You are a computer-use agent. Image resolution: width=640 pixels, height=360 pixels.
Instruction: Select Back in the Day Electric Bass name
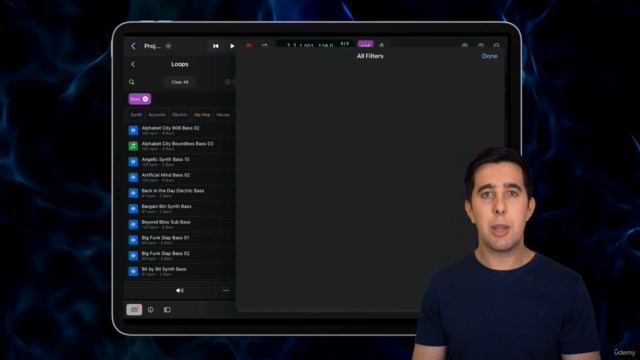173,191
